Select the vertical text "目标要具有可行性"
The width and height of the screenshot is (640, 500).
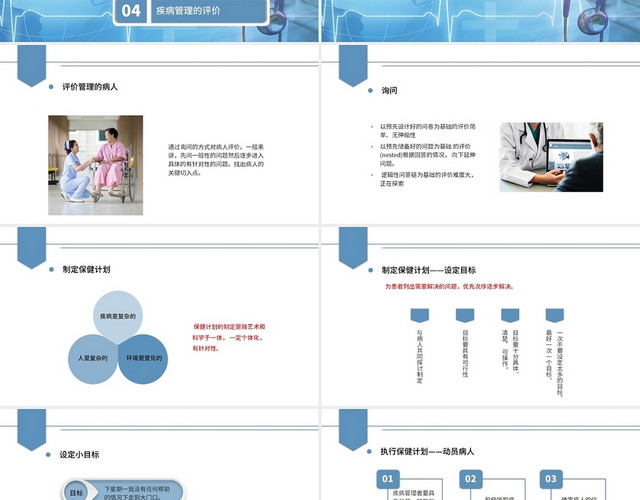pyautogui.click(x=465, y=353)
